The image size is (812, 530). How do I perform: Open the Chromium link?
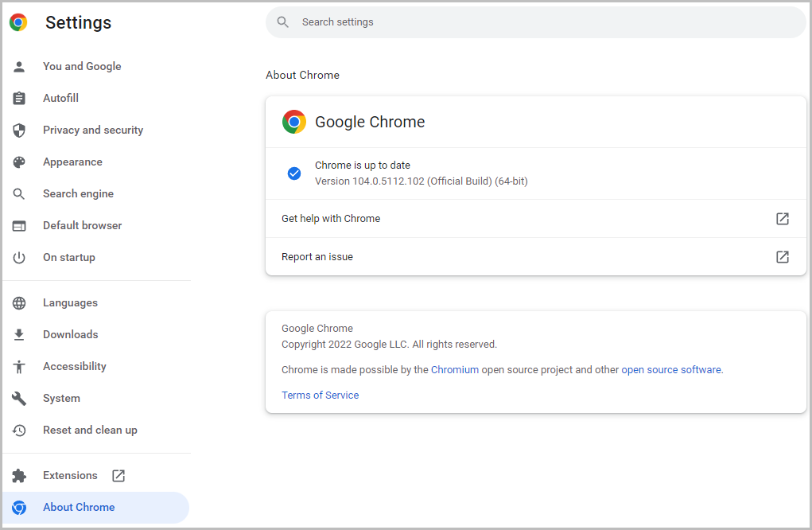click(x=455, y=370)
